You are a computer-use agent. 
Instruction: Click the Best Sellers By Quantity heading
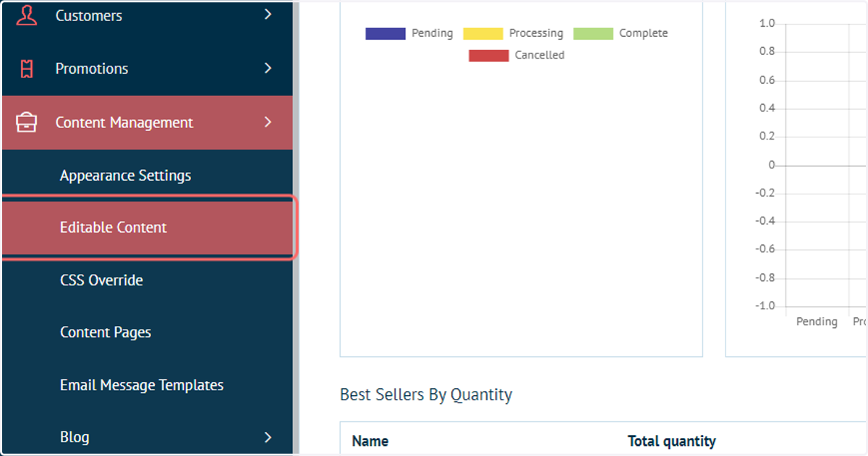426,395
